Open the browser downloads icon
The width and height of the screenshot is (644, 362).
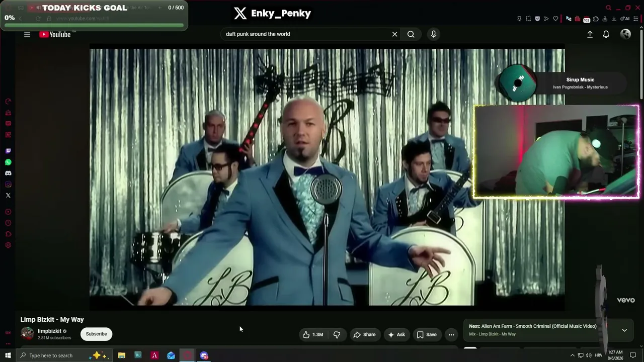click(613, 19)
